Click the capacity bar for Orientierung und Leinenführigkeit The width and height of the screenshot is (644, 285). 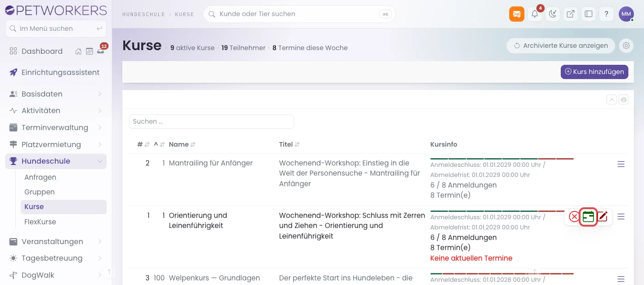(x=497, y=211)
